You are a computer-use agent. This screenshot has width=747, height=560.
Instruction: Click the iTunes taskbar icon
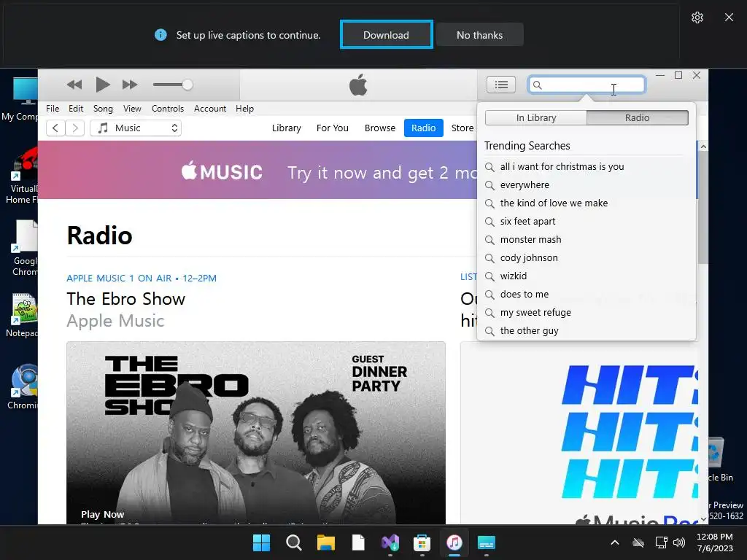pos(454,542)
